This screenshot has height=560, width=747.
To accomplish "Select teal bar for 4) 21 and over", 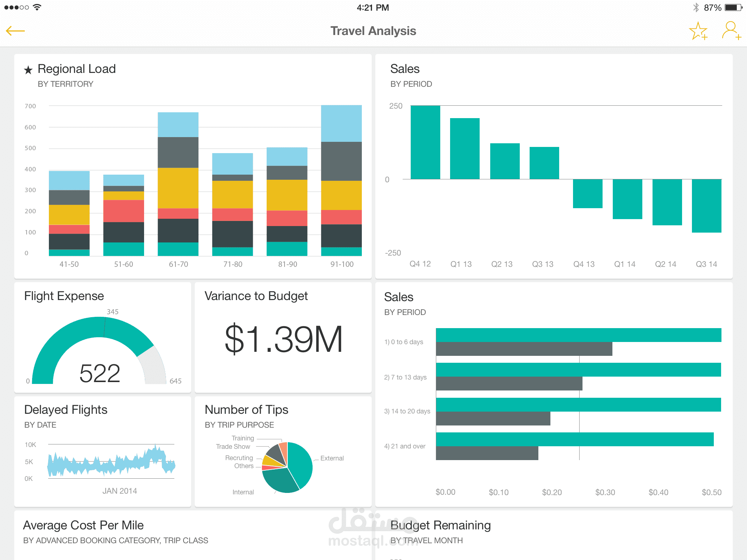I will [x=575, y=439].
